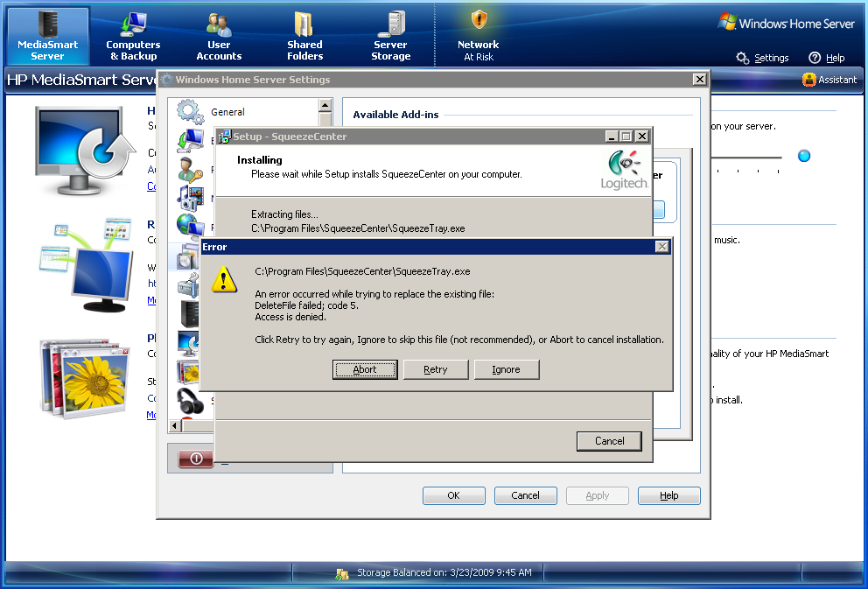Open the MediaSmart Server tab

[x=48, y=37]
